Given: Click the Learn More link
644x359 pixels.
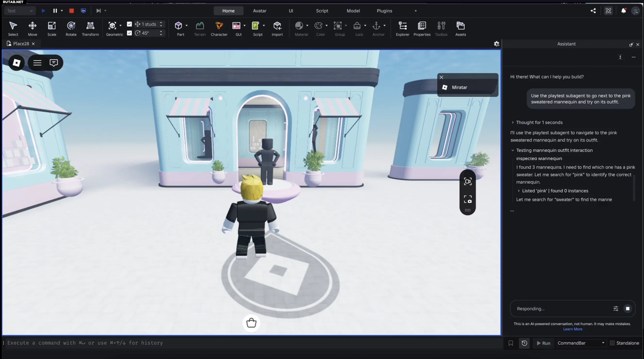Looking at the screenshot, I should pyautogui.click(x=572, y=329).
